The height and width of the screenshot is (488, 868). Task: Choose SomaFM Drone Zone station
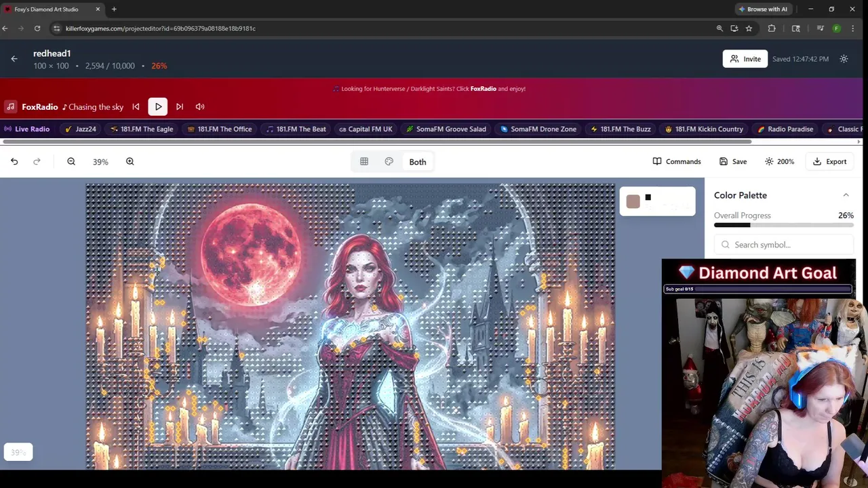coord(538,129)
